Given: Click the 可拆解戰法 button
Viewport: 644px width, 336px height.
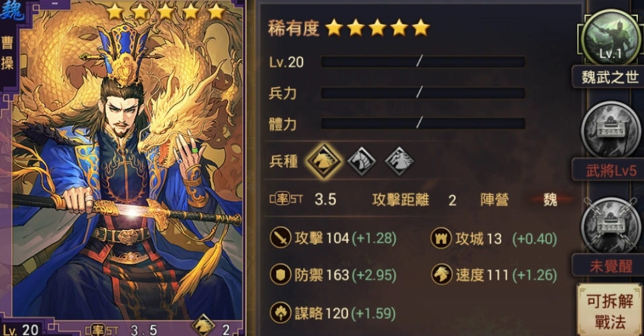Looking at the screenshot, I should pyautogui.click(x=610, y=311).
